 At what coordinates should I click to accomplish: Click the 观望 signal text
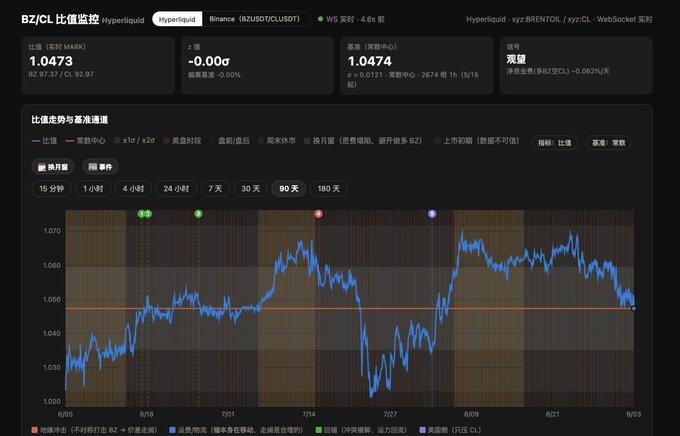tap(516, 59)
